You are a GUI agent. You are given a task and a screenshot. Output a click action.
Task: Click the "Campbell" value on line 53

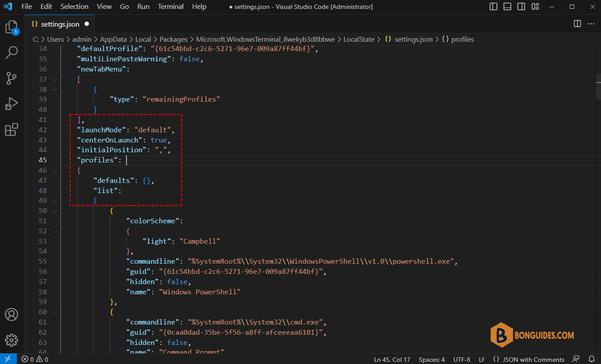pyautogui.click(x=200, y=241)
